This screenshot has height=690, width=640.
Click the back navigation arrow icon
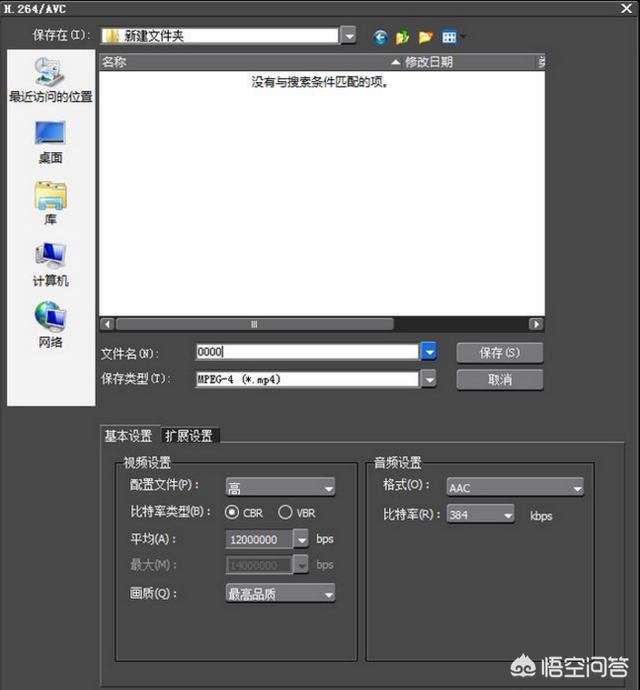[x=380, y=37]
